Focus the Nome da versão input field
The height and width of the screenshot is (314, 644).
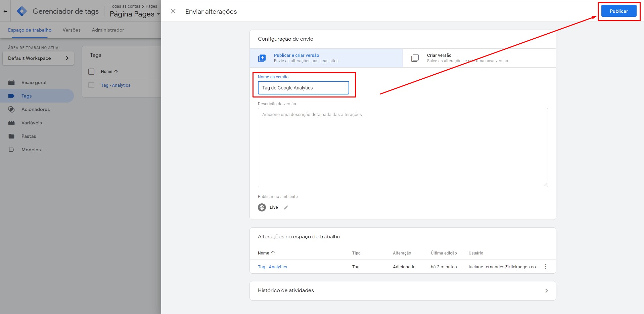click(x=303, y=88)
